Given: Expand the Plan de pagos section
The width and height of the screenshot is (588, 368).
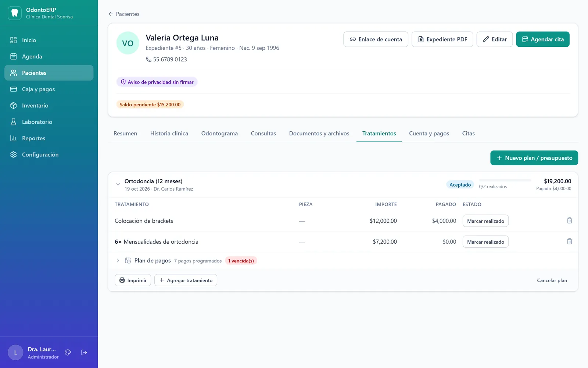Looking at the screenshot, I should pos(118,261).
